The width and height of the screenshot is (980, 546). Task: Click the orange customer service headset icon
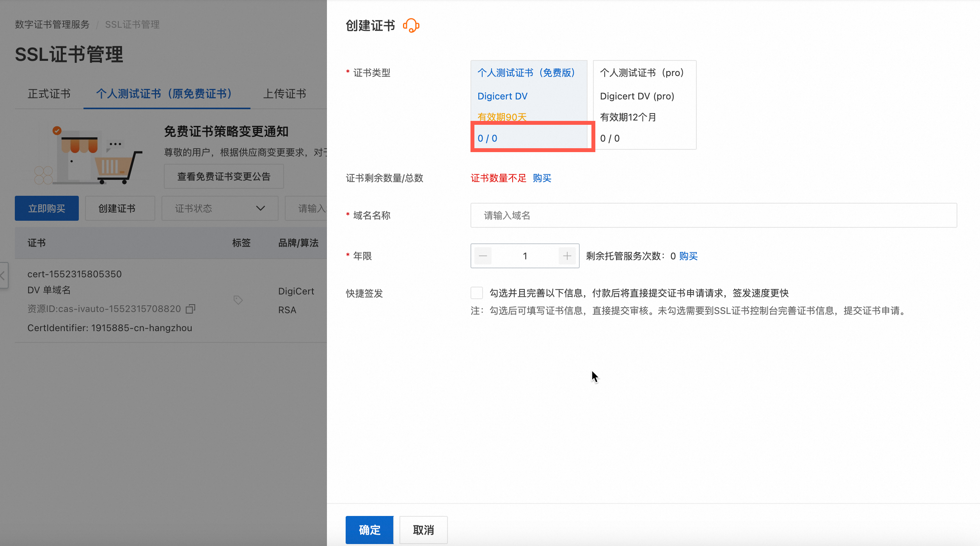[x=411, y=26]
